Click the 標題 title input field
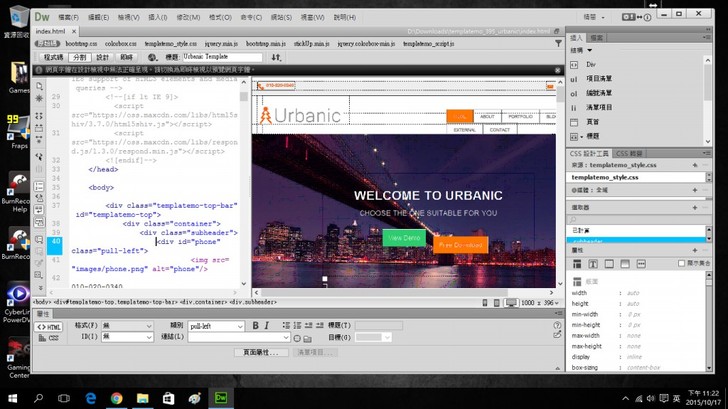Image resolution: width=728 pixels, height=409 pixels. 224,58
